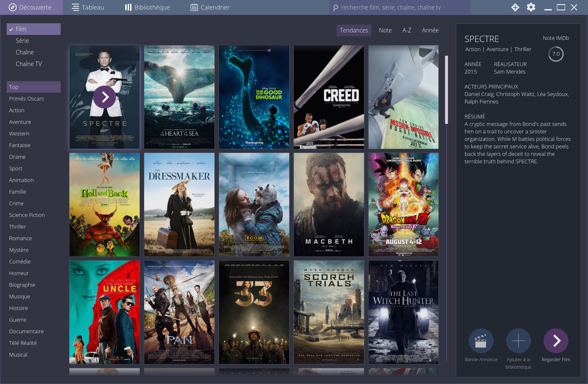
Task: Select the Creed poster
Action: coord(329,97)
